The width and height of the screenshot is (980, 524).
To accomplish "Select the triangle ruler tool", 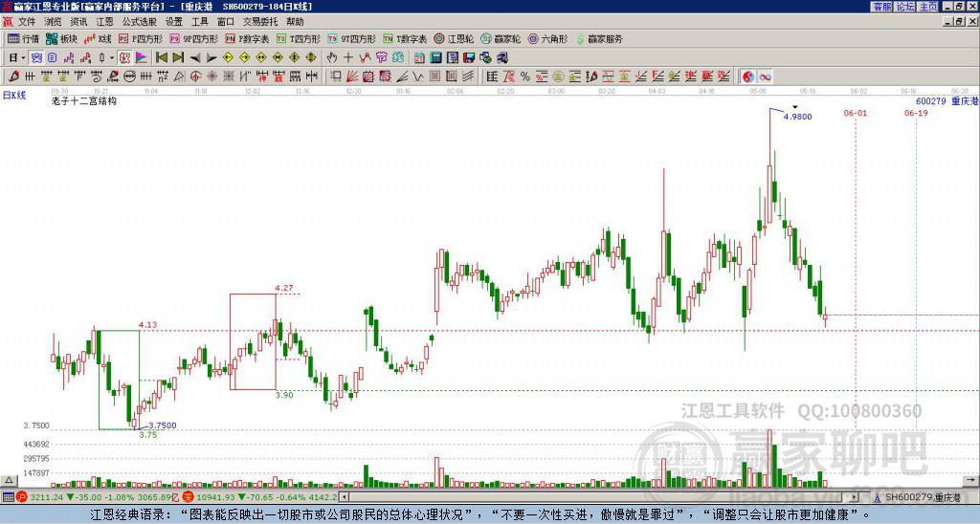I will pyautogui.click(x=179, y=76).
